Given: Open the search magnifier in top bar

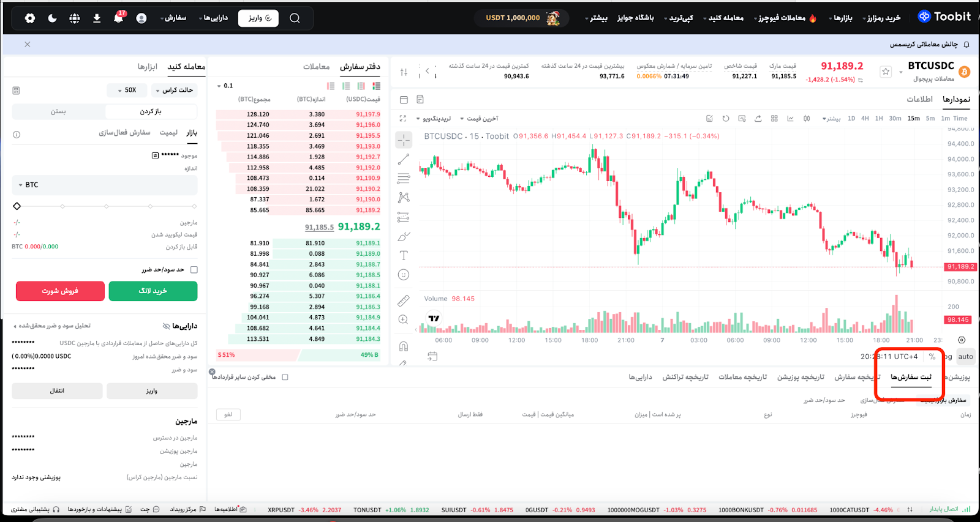Looking at the screenshot, I should click(x=295, y=18).
